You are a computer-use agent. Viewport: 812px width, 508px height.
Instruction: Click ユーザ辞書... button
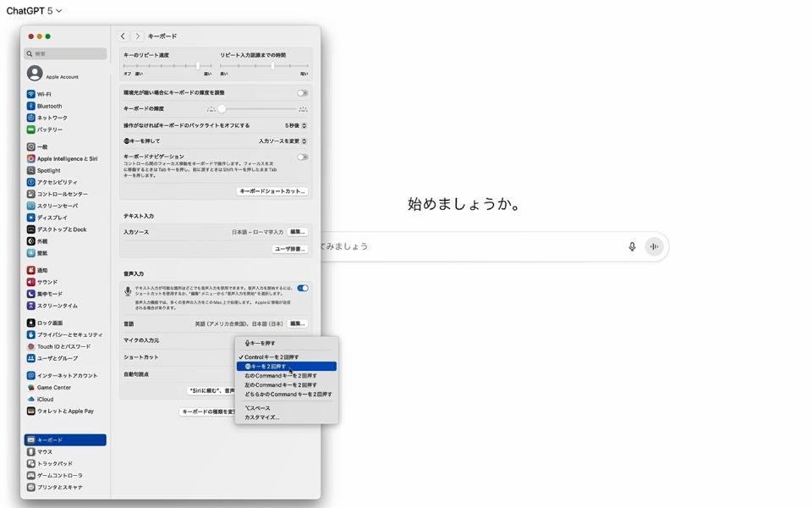point(290,249)
